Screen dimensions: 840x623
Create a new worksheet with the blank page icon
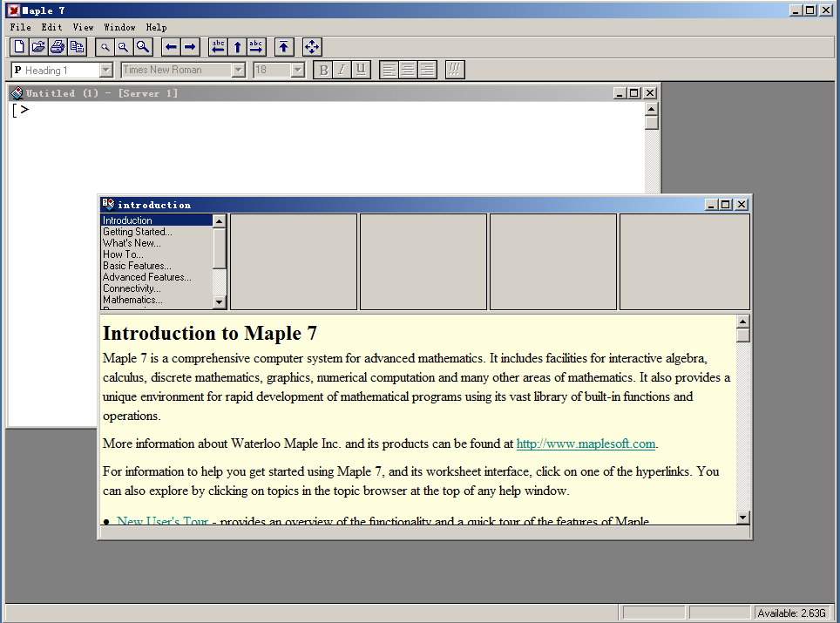click(x=19, y=47)
